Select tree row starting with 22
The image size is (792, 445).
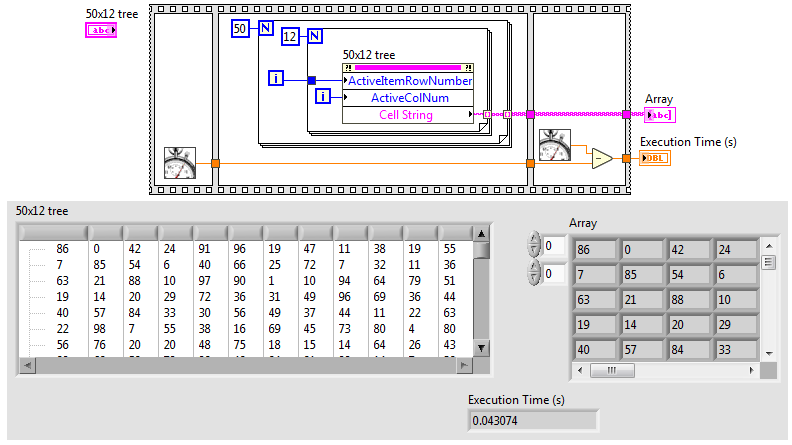246,329
